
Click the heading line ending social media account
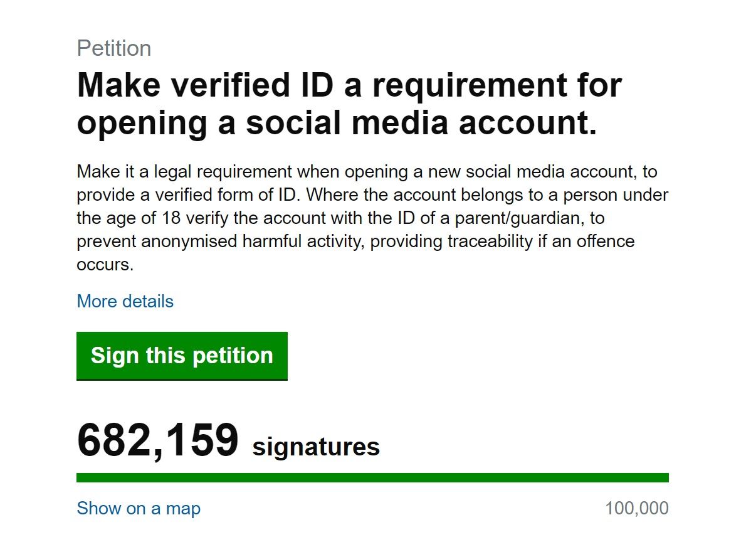(x=337, y=122)
